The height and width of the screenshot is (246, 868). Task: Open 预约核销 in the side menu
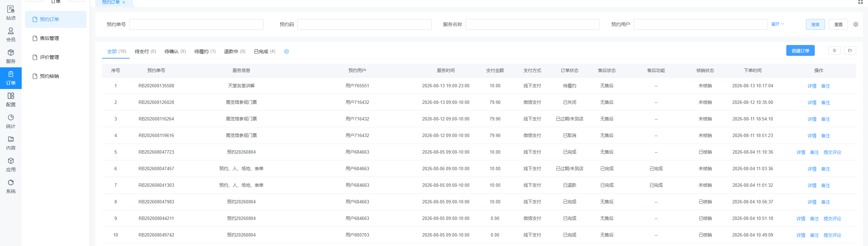56,76
